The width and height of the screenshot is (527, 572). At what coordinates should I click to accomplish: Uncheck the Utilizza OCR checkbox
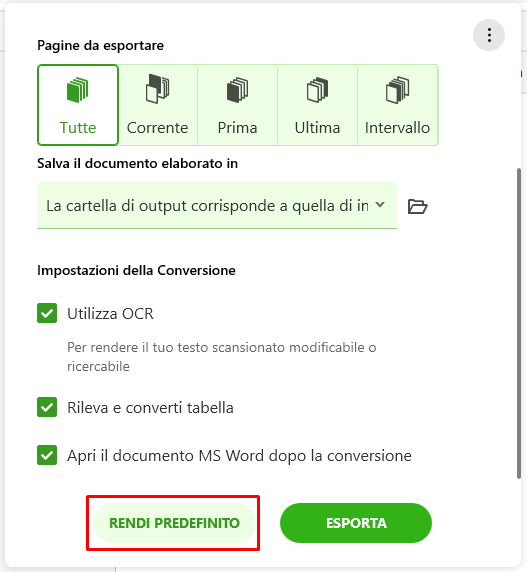click(x=47, y=313)
